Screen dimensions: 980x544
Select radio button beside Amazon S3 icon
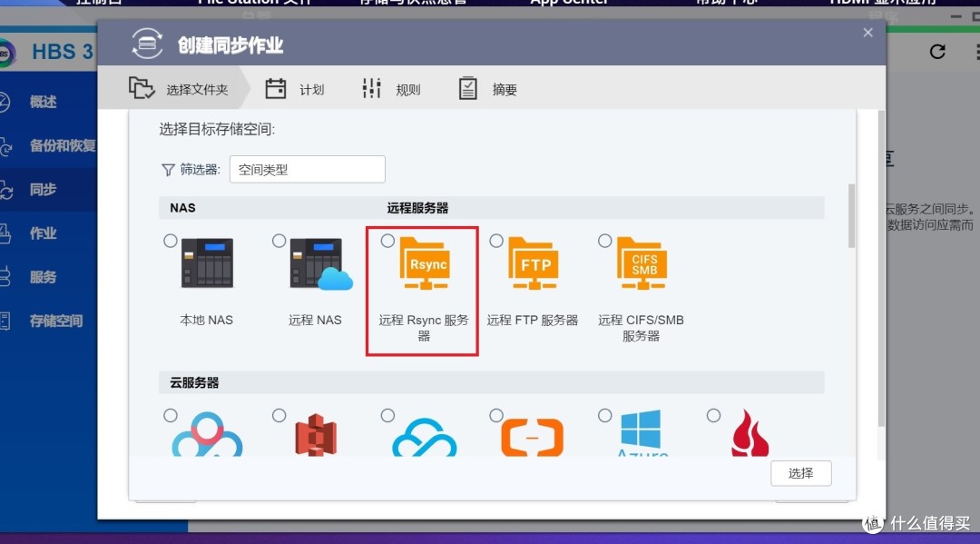point(279,415)
